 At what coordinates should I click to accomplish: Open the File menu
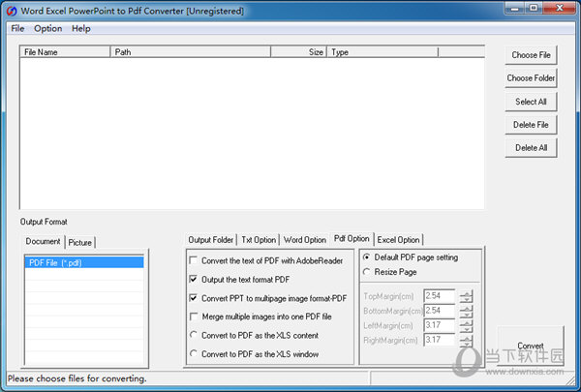[17, 28]
